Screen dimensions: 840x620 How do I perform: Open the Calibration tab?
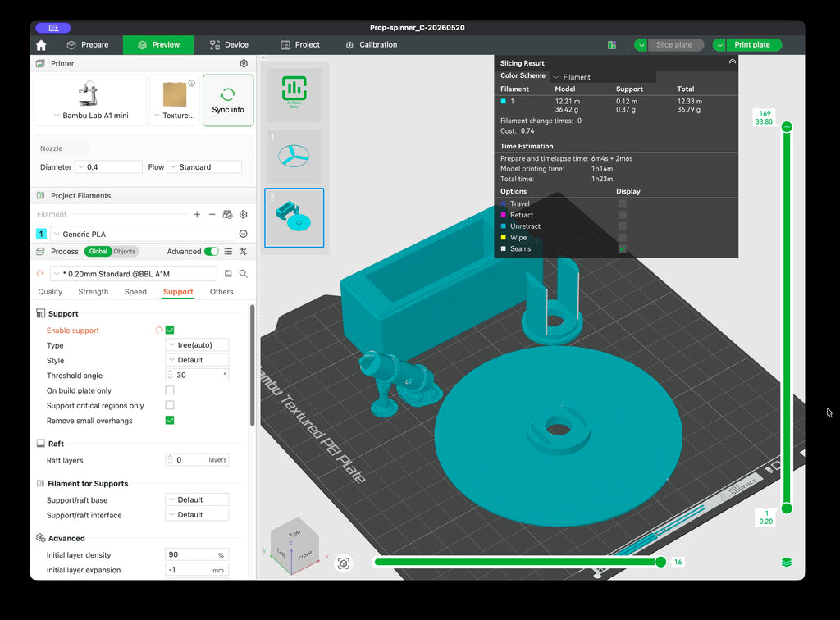point(372,45)
